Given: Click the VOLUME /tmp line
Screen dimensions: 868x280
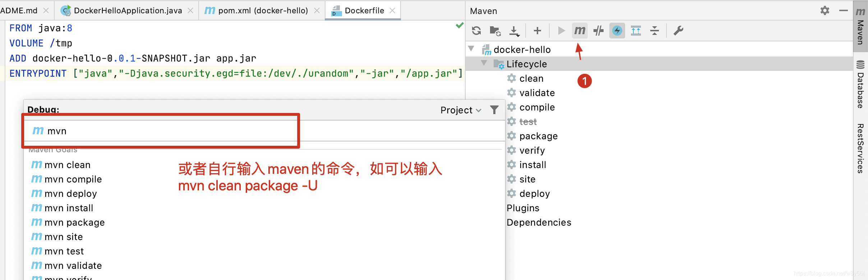Looking at the screenshot, I should [41, 43].
